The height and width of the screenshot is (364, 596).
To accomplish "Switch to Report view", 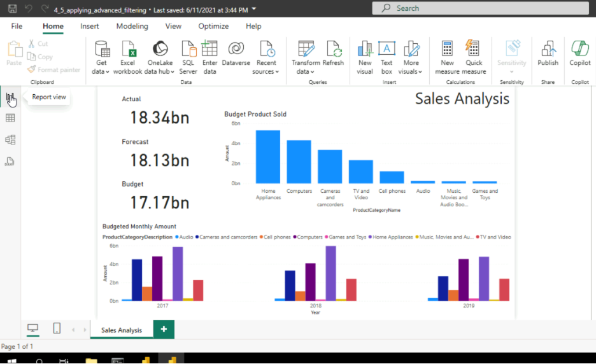I will pyautogui.click(x=10, y=98).
